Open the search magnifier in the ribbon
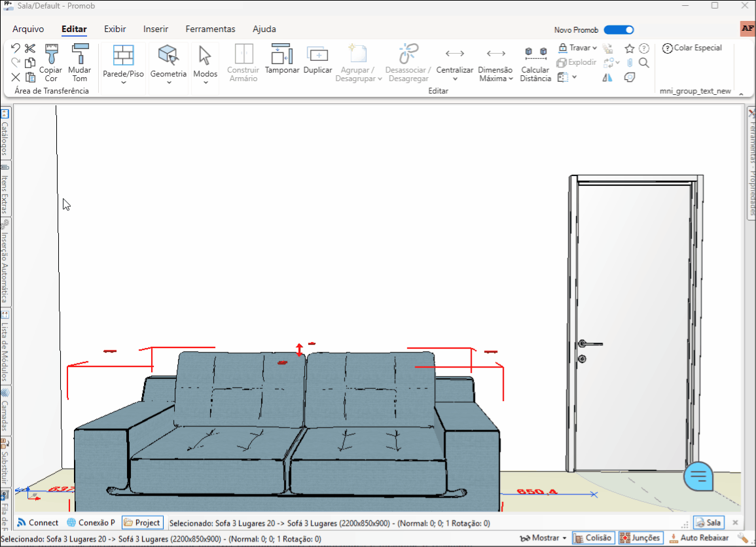 (643, 62)
